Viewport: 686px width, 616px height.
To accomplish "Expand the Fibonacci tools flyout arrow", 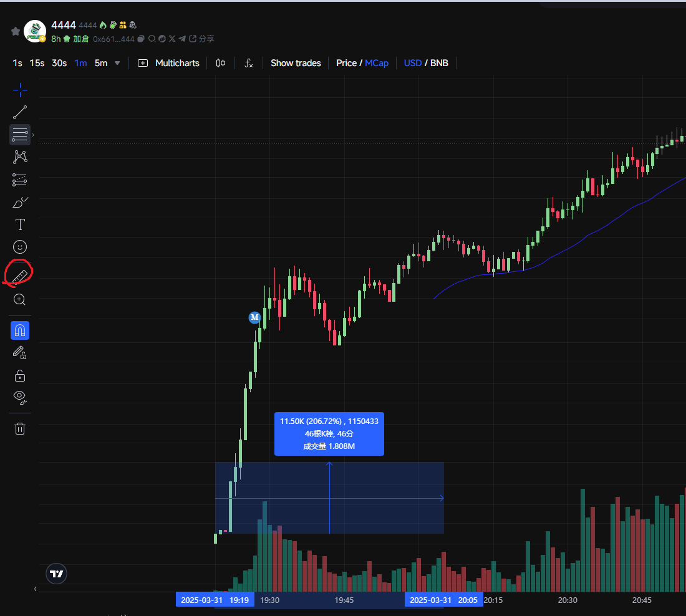I will point(33,135).
